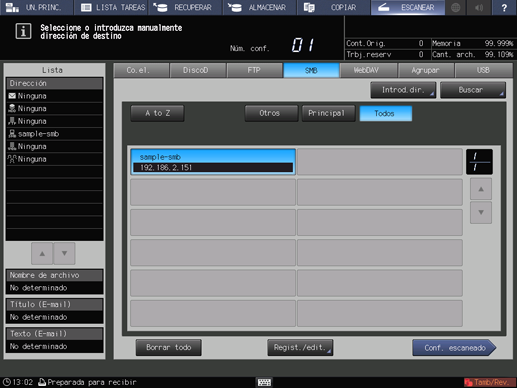Switch to the FTP tab
The height and width of the screenshot is (388, 517).
coord(254,70)
